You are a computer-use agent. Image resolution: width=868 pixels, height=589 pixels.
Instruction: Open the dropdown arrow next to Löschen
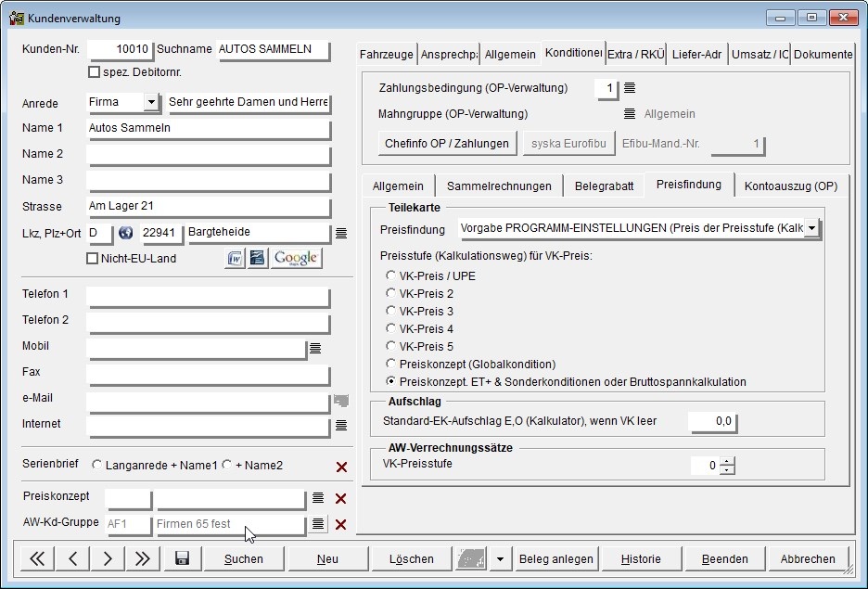click(500, 558)
